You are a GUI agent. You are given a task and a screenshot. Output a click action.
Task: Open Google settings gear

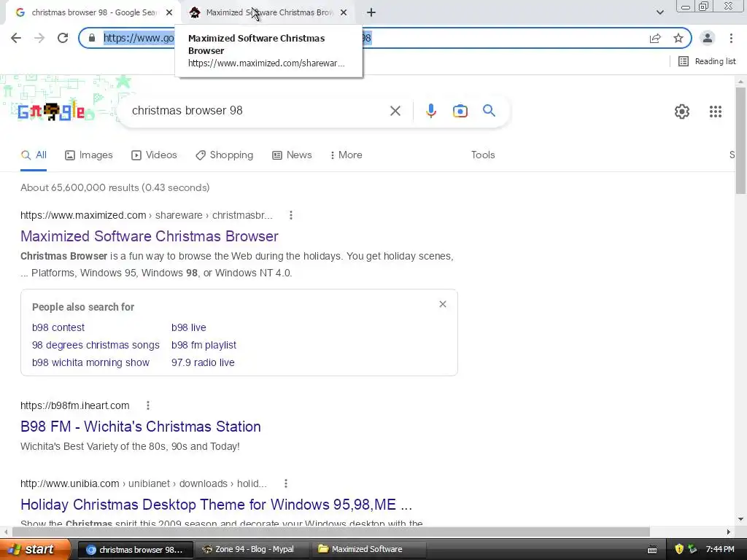pyautogui.click(x=682, y=112)
